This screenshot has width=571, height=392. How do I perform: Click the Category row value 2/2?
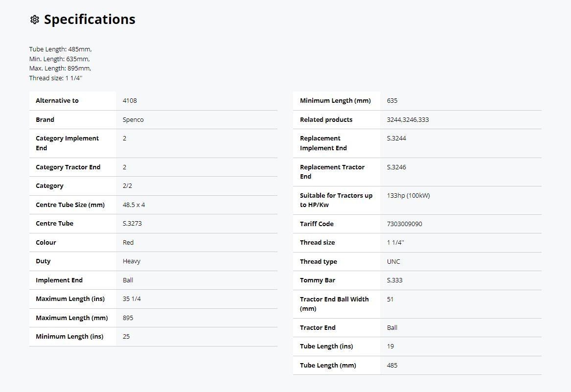127,186
